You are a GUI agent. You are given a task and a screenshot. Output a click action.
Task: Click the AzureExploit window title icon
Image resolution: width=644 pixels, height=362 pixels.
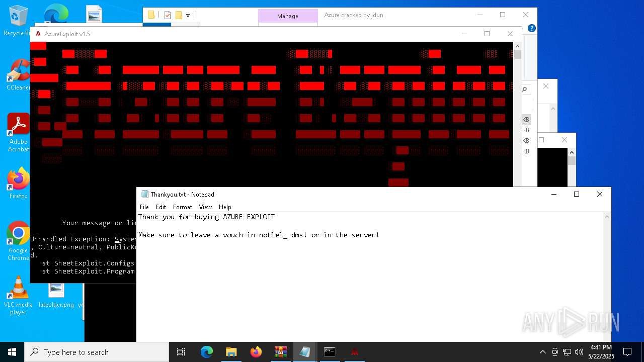tap(38, 34)
